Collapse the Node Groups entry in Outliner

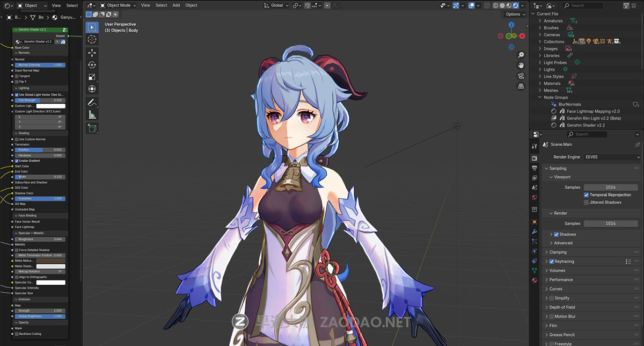(x=540, y=97)
